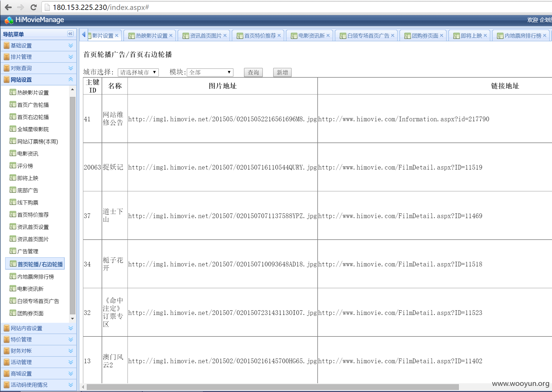Click the 排片管理 folder icon
The height and width of the screenshot is (392, 552).
(x=6, y=57)
